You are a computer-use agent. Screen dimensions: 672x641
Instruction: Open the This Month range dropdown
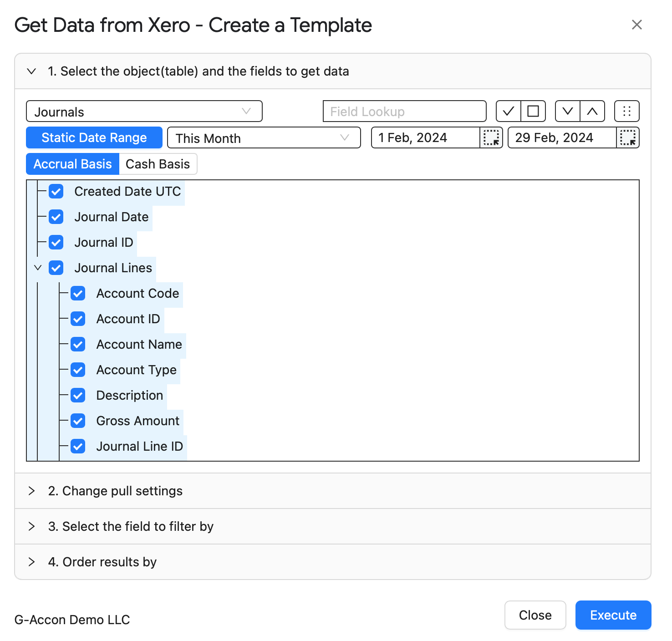pyautogui.click(x=264, y=137)
